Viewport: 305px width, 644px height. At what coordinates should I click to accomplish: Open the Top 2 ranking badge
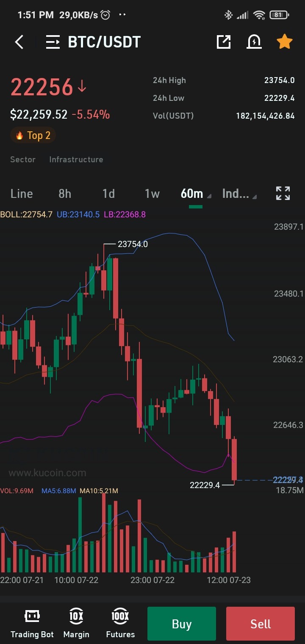(33, 136)
